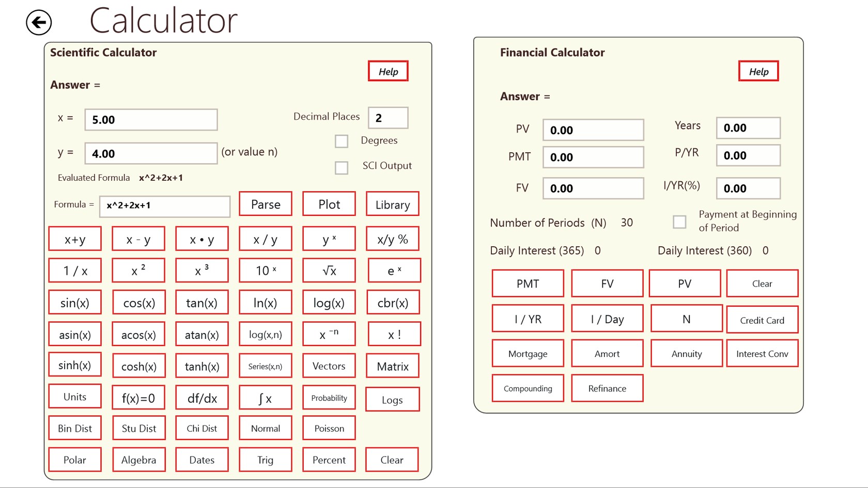The height and width of the screenshot is (488, 868).
Task: Select the square root function
Action: coord(329,270)
